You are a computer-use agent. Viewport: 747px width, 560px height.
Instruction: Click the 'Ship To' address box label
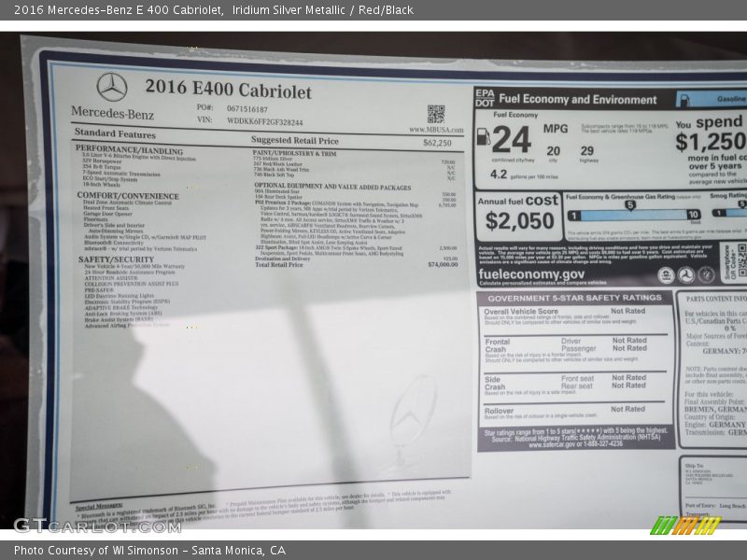tap(694, 466)
